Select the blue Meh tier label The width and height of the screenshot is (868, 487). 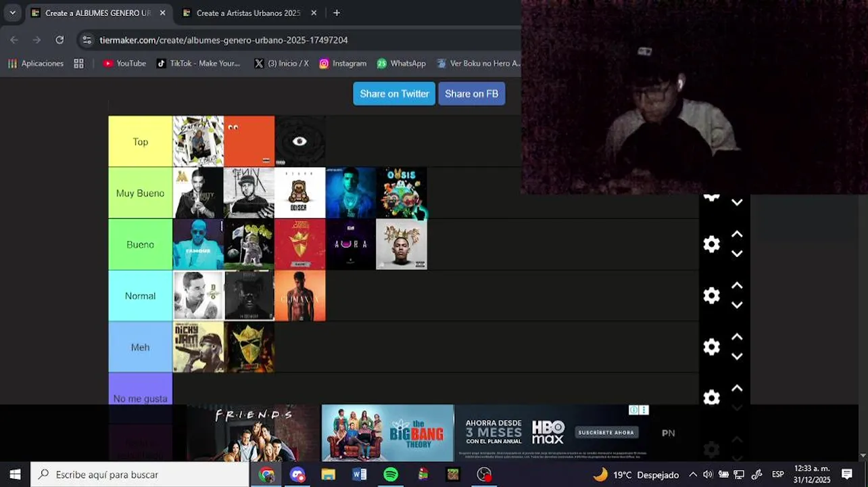[141, 347]
